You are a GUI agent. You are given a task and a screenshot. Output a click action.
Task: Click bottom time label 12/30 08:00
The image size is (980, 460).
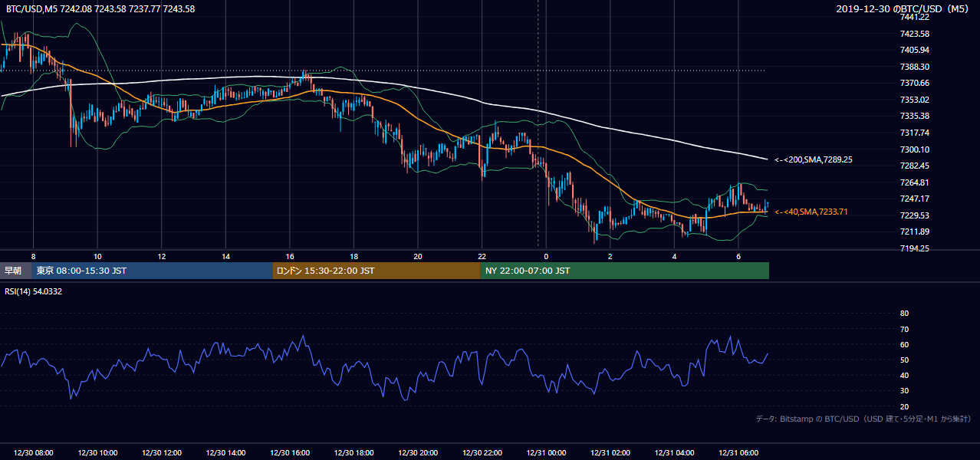[34, 453]
